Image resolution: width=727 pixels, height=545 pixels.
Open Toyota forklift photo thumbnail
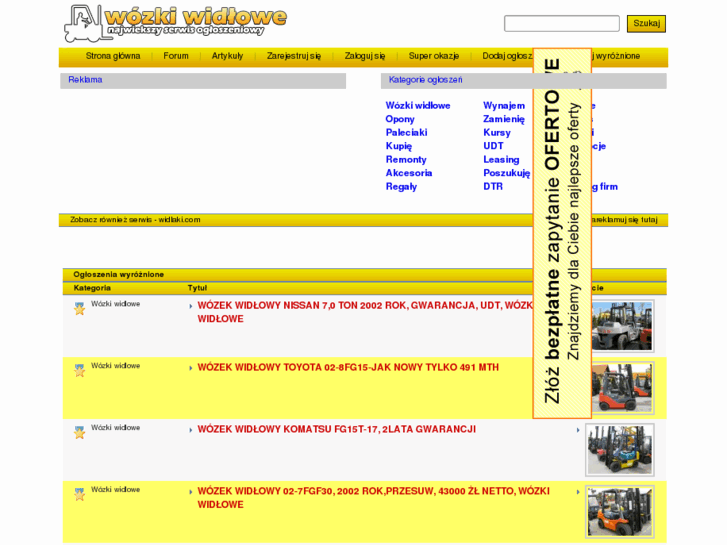pos(622,388)
